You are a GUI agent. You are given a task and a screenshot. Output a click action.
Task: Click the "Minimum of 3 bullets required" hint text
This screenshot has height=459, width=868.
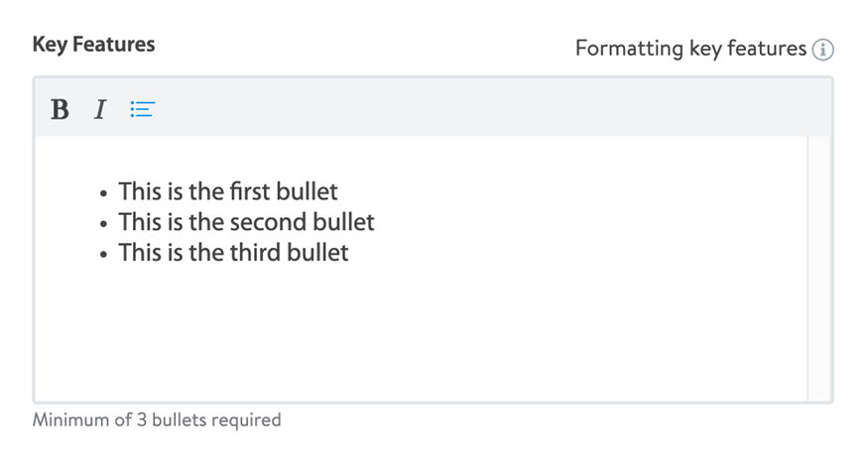point(157,419)
